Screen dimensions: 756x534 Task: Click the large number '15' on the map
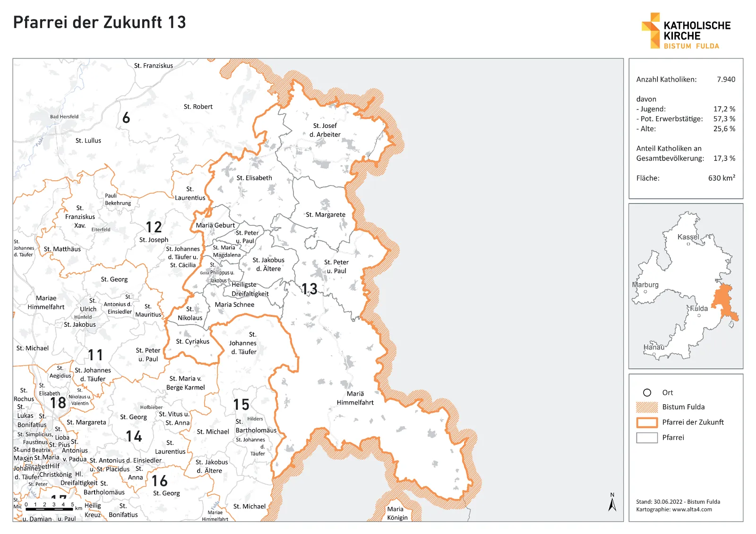(241, 405)
